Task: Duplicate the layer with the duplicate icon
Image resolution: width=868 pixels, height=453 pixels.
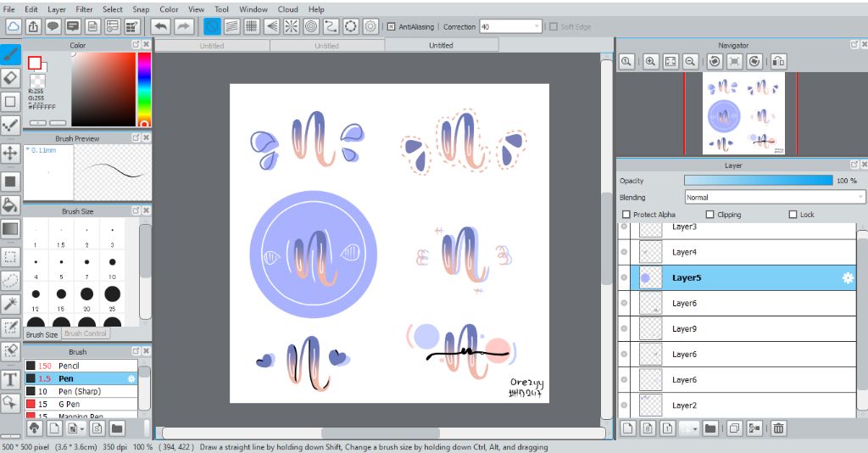Action: [x=735, y=428]
